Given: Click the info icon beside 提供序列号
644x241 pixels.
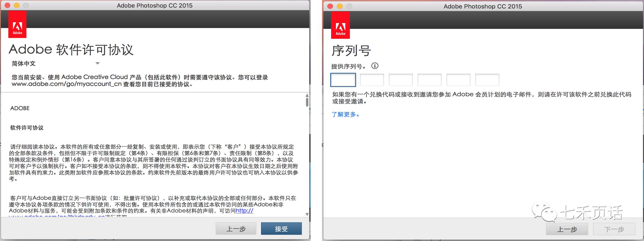Looking at the screenshot, I should (375, 66).
